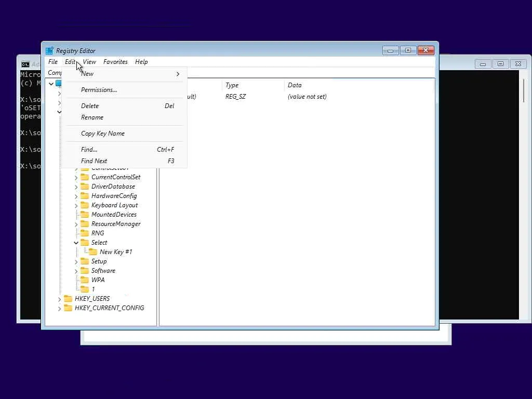Screen dimensions: 532x399
Task: Open the View menu
Action: tap(89, 62)
